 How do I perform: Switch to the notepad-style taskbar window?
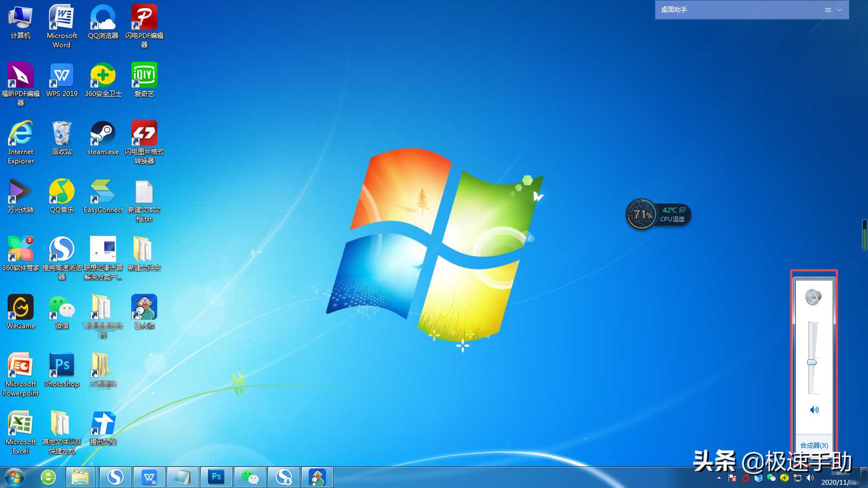tap(182, 477)
